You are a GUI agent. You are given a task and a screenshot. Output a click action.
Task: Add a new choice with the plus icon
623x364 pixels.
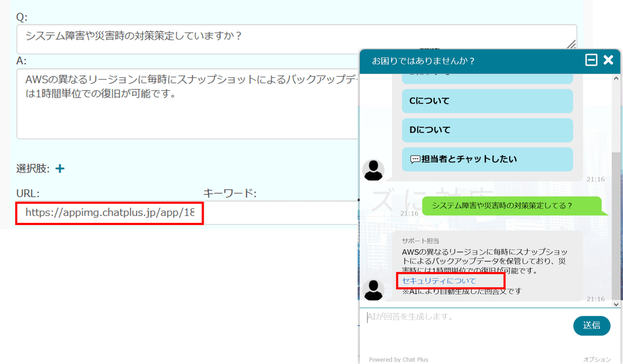pos(60,168)
